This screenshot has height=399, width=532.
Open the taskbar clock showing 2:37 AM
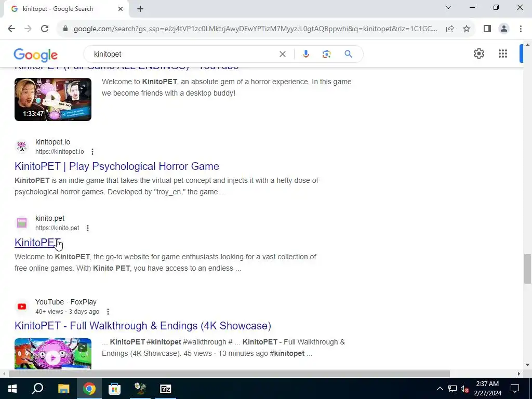487,389
